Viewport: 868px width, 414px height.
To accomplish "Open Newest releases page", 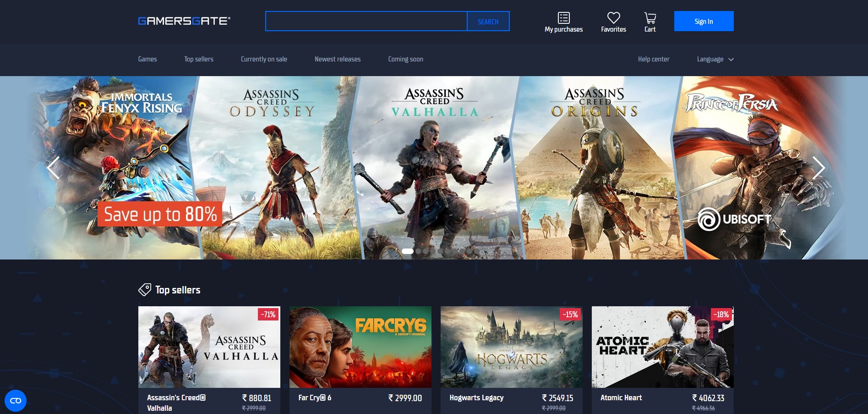I will tap(338, 59).
